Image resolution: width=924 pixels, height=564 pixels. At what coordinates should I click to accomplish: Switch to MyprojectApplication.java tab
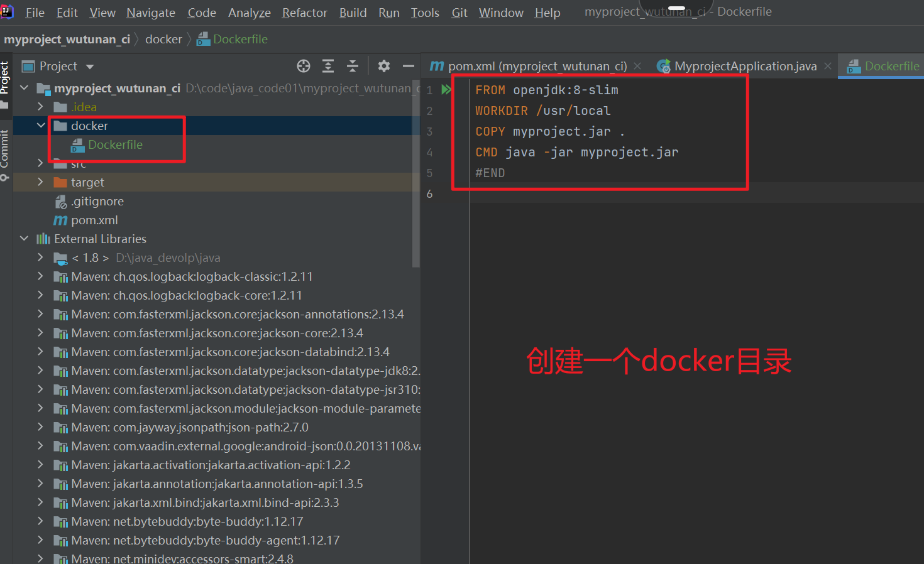coord(745,66)
